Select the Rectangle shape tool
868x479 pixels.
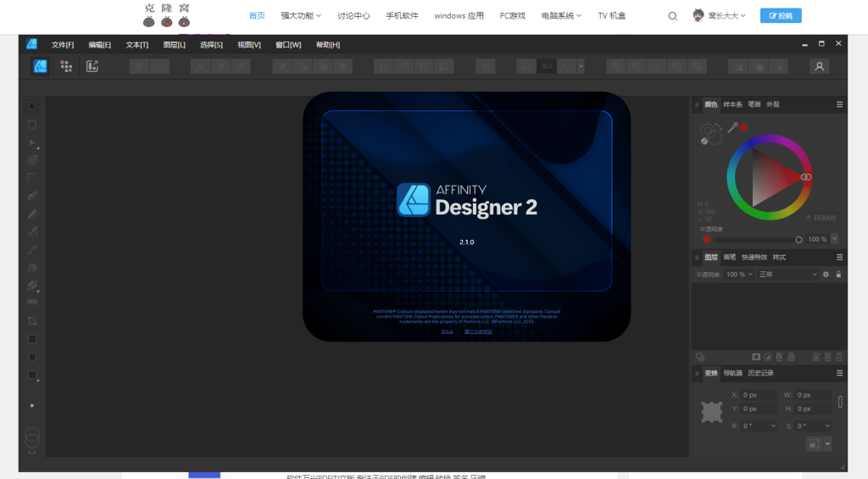click(x=32, y=339)
